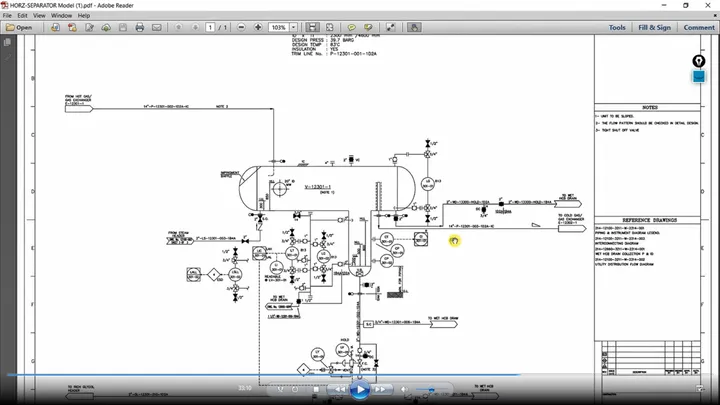Image resolution: width=720 pixels, height=405 pixels.
Task: Zoom in with the plus icon
Action: point(258,28)
